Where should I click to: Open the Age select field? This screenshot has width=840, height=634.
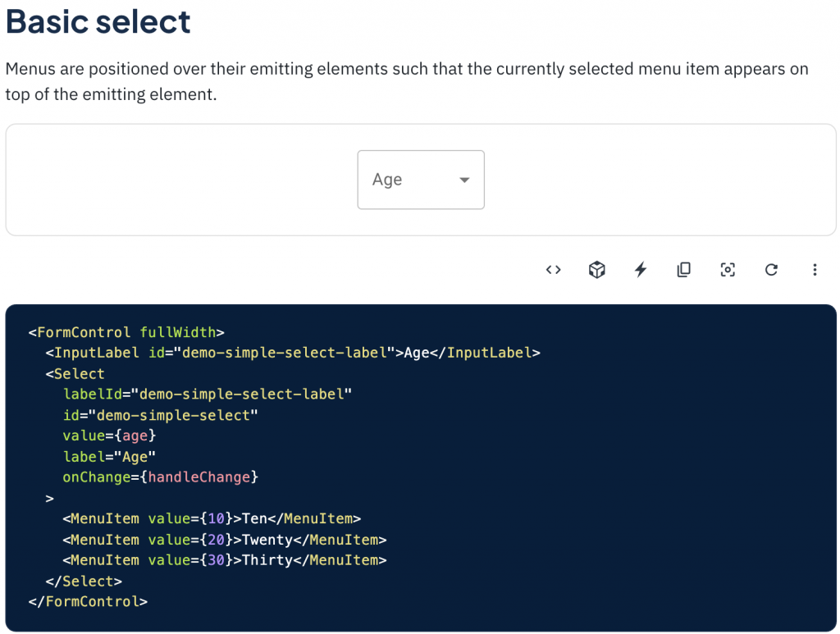coord(407,180)
